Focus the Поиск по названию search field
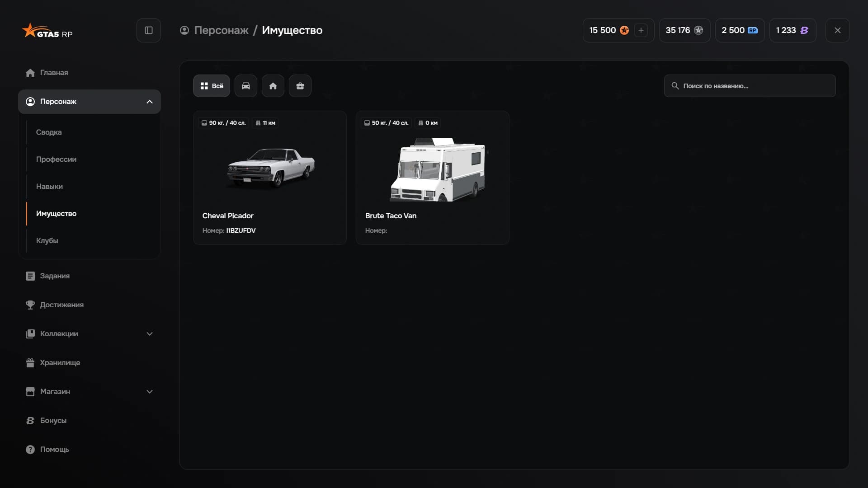 point(750,86)
